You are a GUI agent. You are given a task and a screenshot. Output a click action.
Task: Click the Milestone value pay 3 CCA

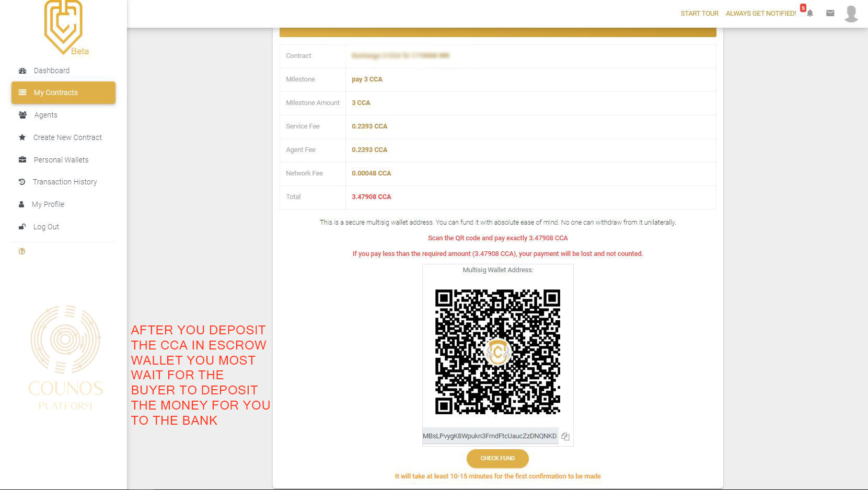coord(367,79)
